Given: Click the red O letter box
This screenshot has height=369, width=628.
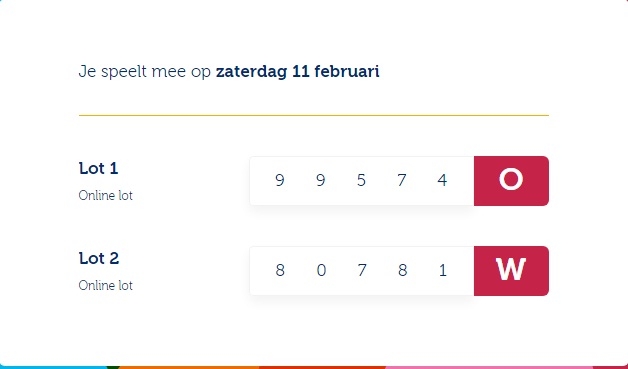Looking at the screenshot, I should [x=511, y=181].
